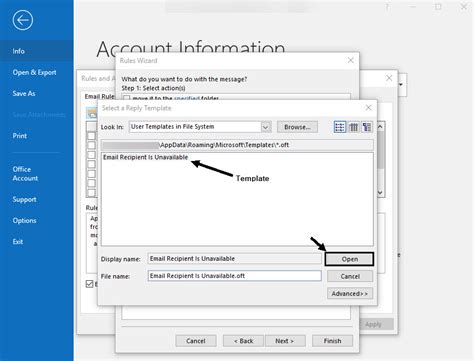474x361 pixels.
Task: Cancel the Select a Reply Template dialog
Action: (x=350, y=276)
